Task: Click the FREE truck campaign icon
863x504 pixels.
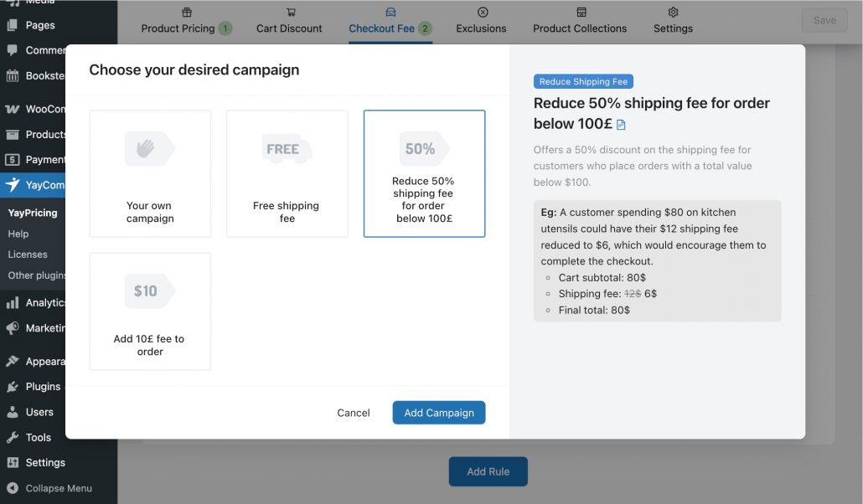Action: coord(287,148)
